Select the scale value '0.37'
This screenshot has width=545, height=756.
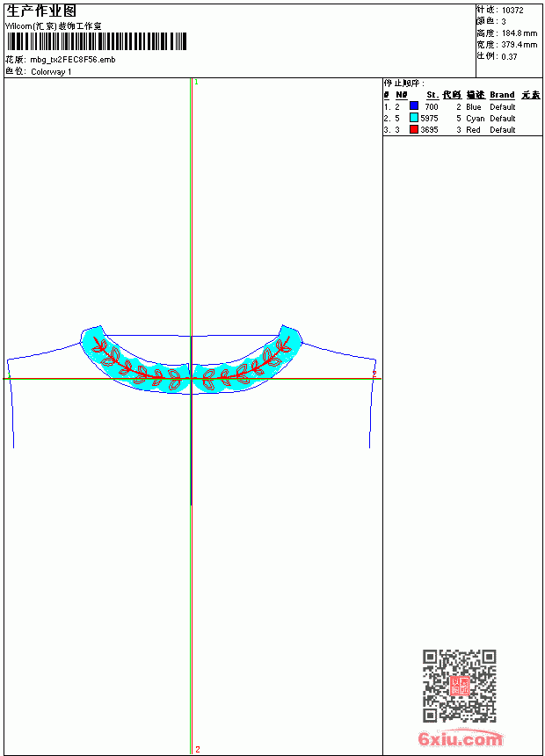click(509, 56)
